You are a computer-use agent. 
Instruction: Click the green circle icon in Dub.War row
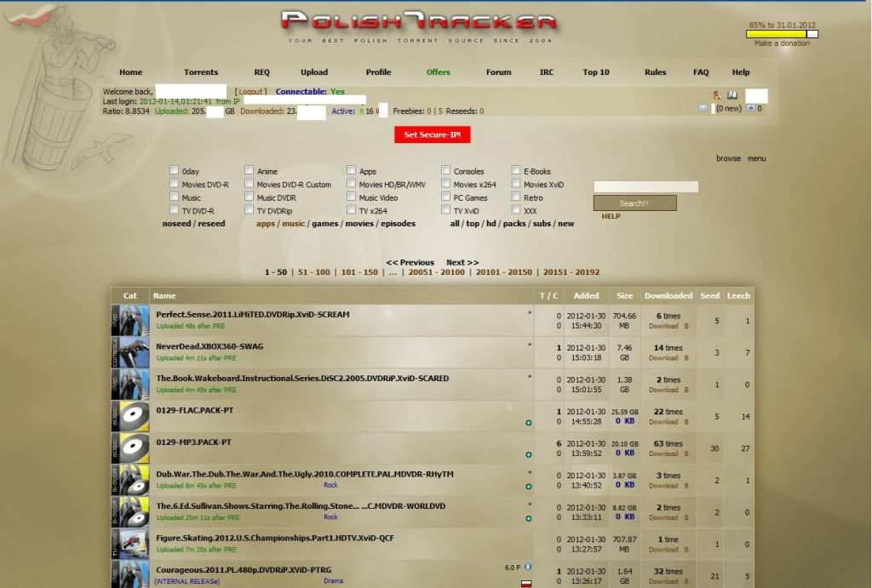(528, 487)
